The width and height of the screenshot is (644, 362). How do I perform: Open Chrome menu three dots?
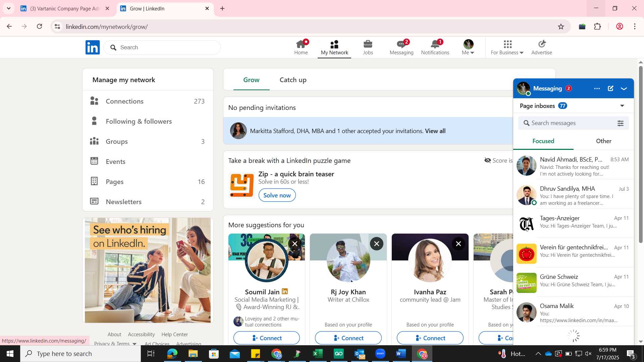point(635,26)
